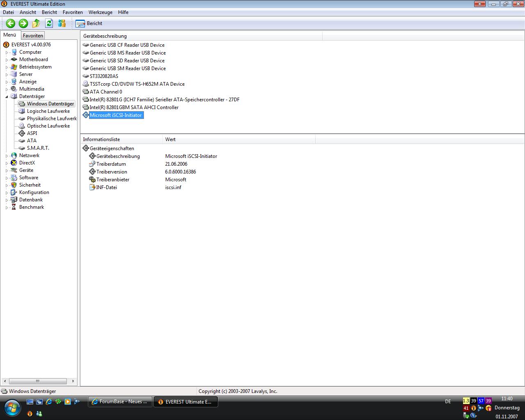Click the TSSTcorp CD/DVDW drive icon

86,84
